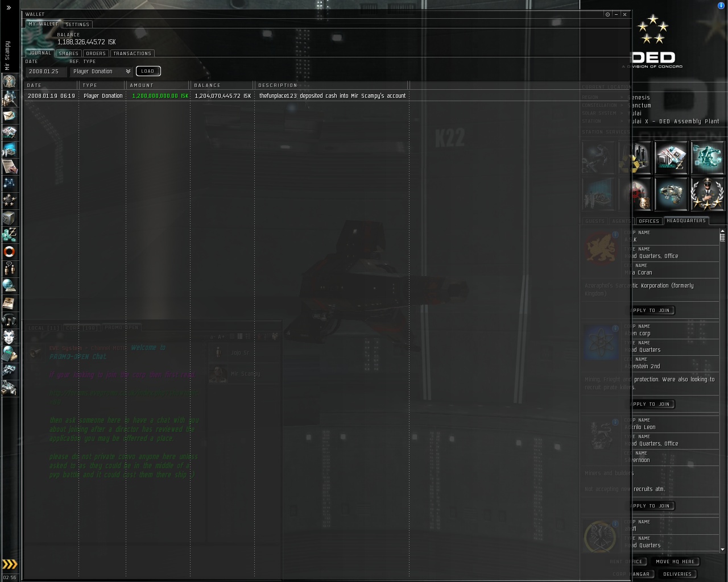Open People and Places magnifier icon

pyautogui.click(x=10, y=98)
